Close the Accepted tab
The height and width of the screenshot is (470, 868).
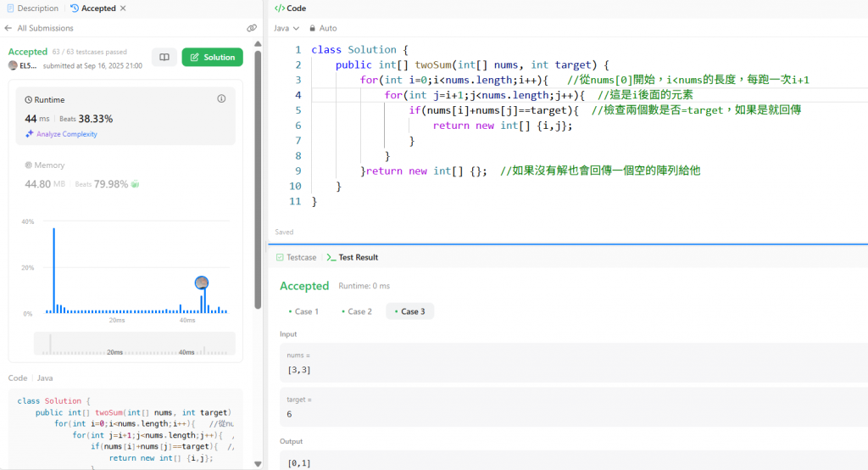tap(123, 8)
